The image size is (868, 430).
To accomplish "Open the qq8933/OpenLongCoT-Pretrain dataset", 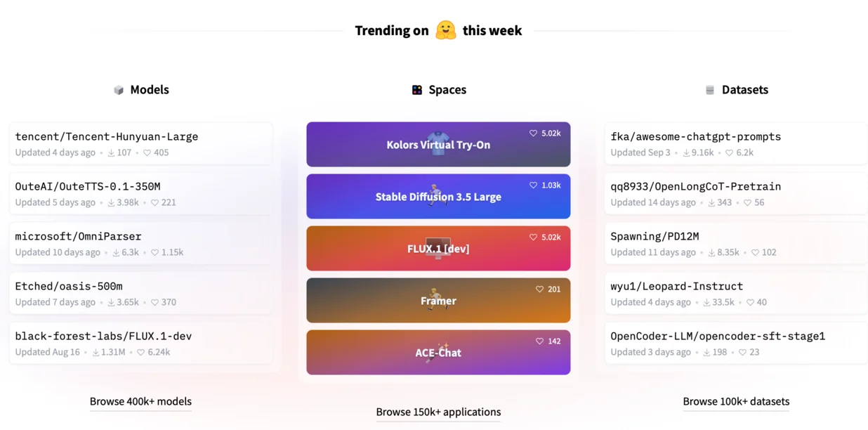I will coord(695,187).
